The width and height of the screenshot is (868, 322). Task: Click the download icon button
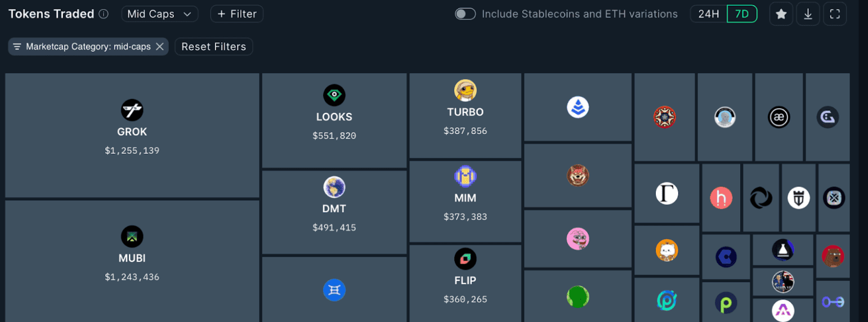click(x=808, y=15)
